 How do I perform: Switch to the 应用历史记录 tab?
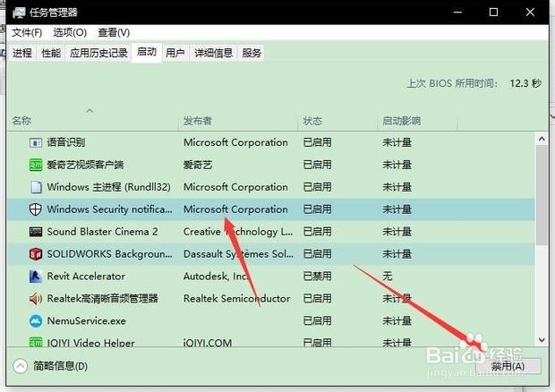(98, 53)
